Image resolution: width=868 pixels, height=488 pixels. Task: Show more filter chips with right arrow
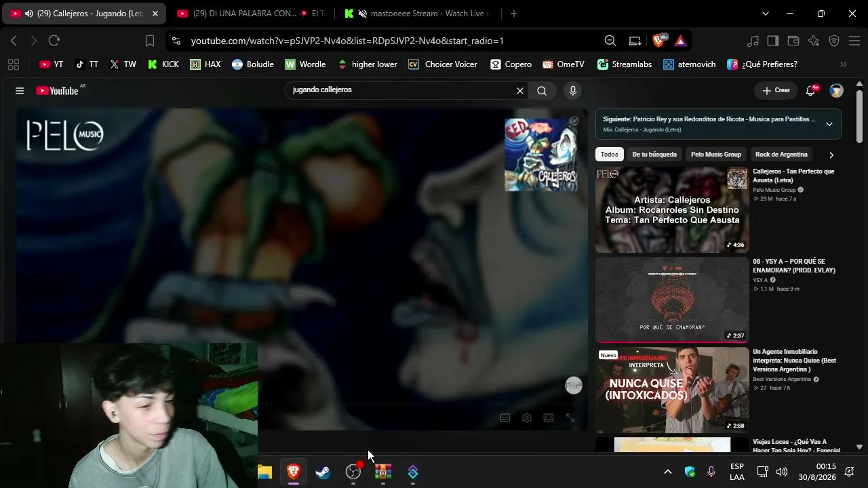[x=831, y=155]
